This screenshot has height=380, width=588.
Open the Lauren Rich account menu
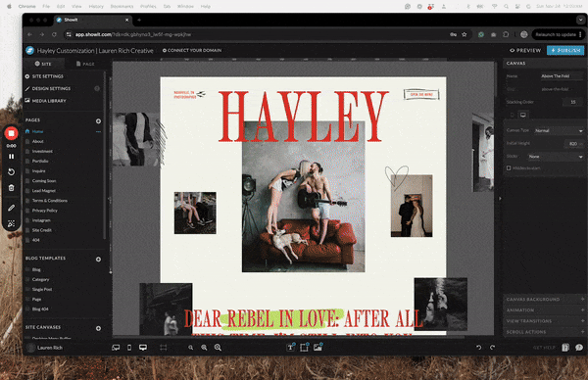pos(46,348)
